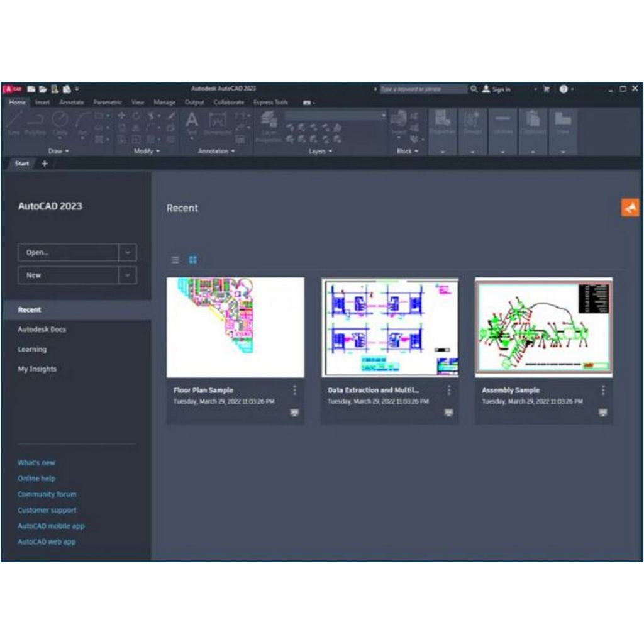This screenshot has width=644, height=644.
Task: Select the Arc draw tool
Action: click(82, 124)
